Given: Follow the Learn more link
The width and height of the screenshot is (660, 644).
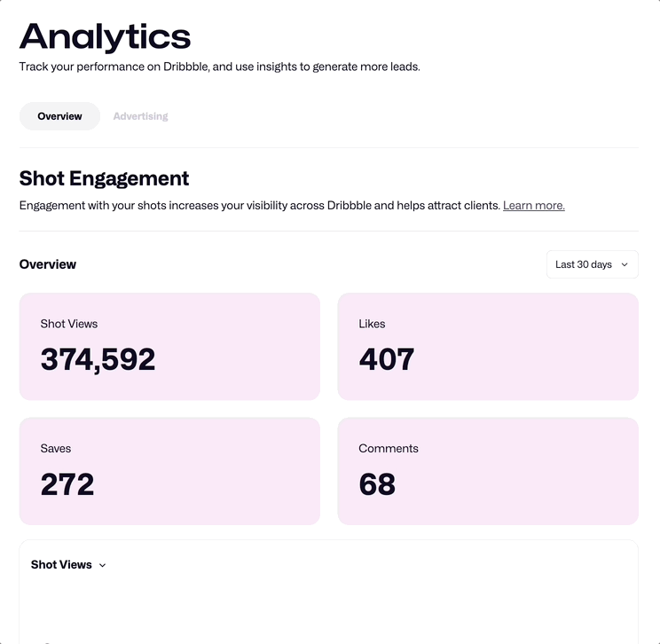Looking at the screenshot, I should tap(533, 206).
